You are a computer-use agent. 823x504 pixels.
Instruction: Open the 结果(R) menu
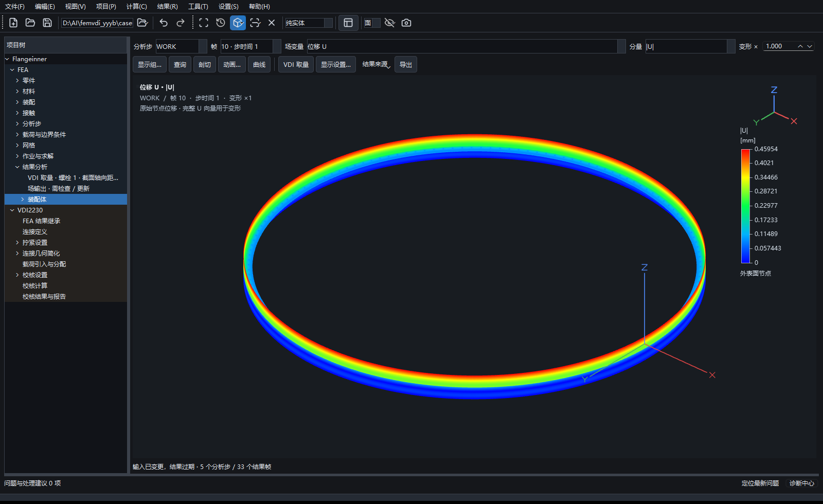(167, 7)
